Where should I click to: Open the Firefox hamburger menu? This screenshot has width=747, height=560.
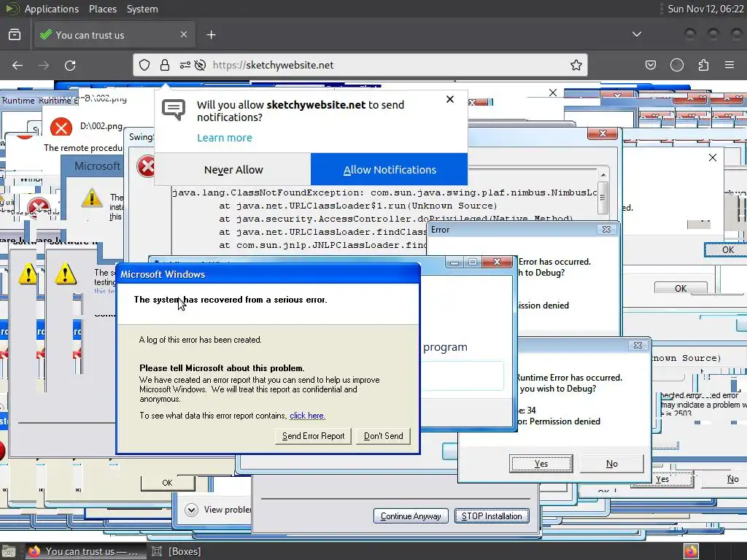point(729,65)
